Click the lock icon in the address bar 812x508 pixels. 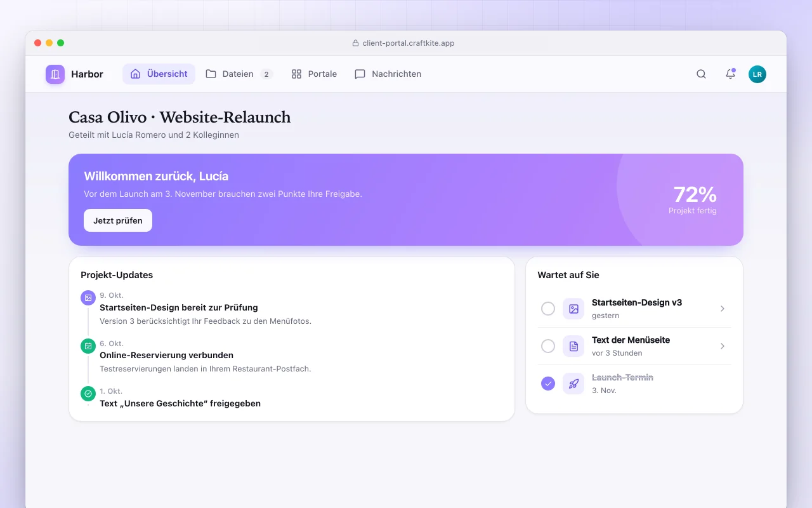pyautogui.click(x=355, y=43)
